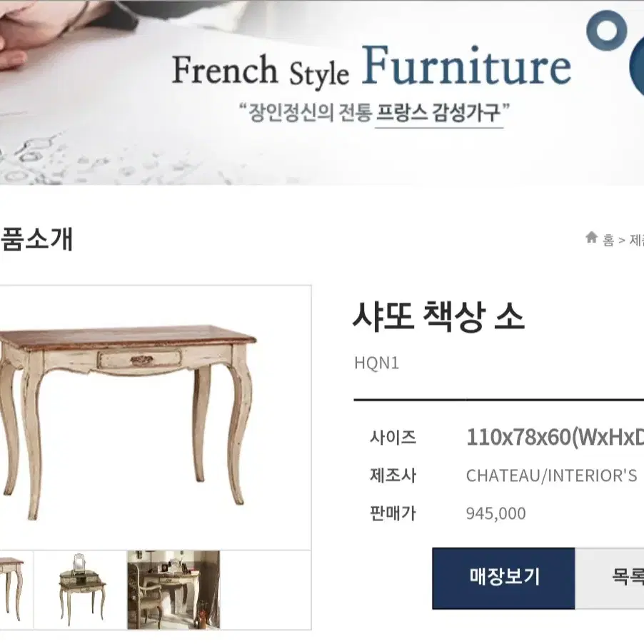This screenshot has height=644, width=644.
Task: Click the CHATEAU/INTERIOR'S manufacturer text
Action: [551, 476]
